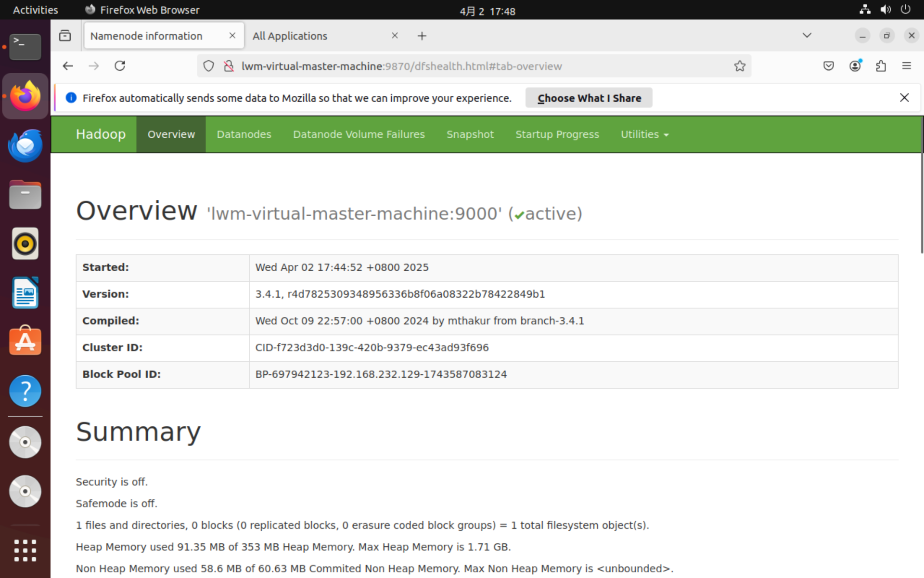Viewport: 924px width, 578px height.
Task: Reload the Namenode information page
Action: pos(120,66)
